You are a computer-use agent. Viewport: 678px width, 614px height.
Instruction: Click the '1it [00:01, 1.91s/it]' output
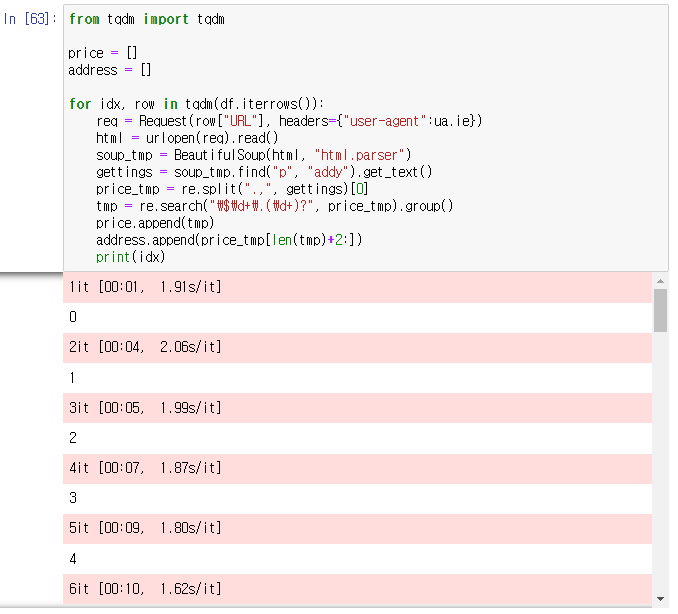tap(145, 287)
